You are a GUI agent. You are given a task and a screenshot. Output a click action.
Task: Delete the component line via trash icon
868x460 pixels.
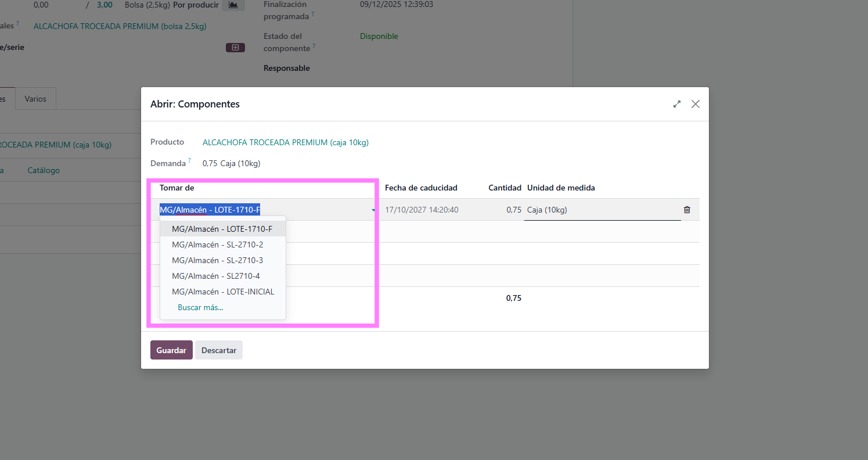pos(687,210)
